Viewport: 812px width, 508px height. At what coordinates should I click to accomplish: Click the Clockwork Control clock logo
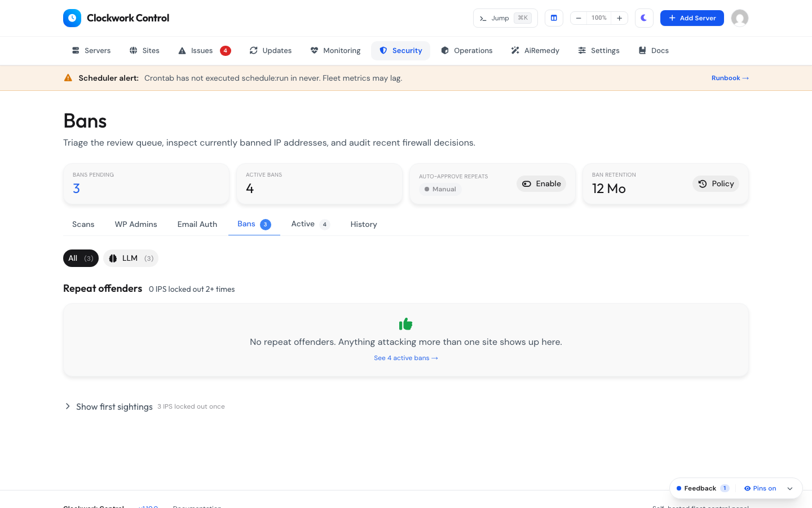72,18
